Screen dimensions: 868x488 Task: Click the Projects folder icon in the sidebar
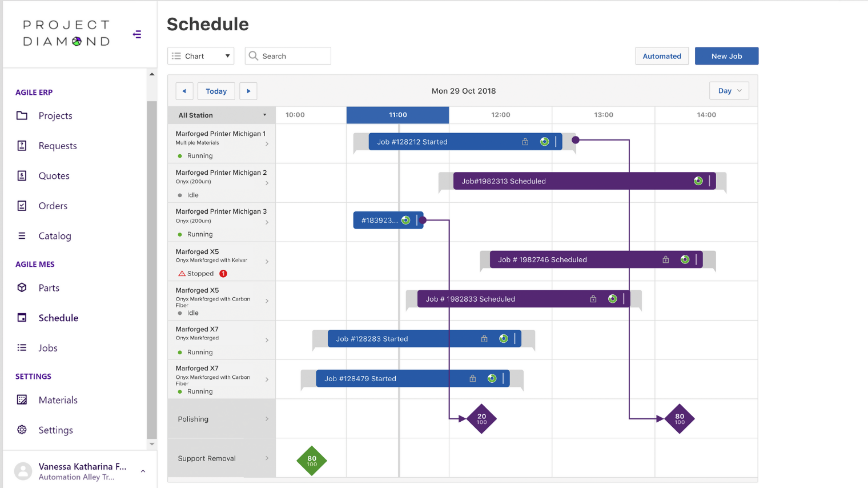click(x=22, y=115)
